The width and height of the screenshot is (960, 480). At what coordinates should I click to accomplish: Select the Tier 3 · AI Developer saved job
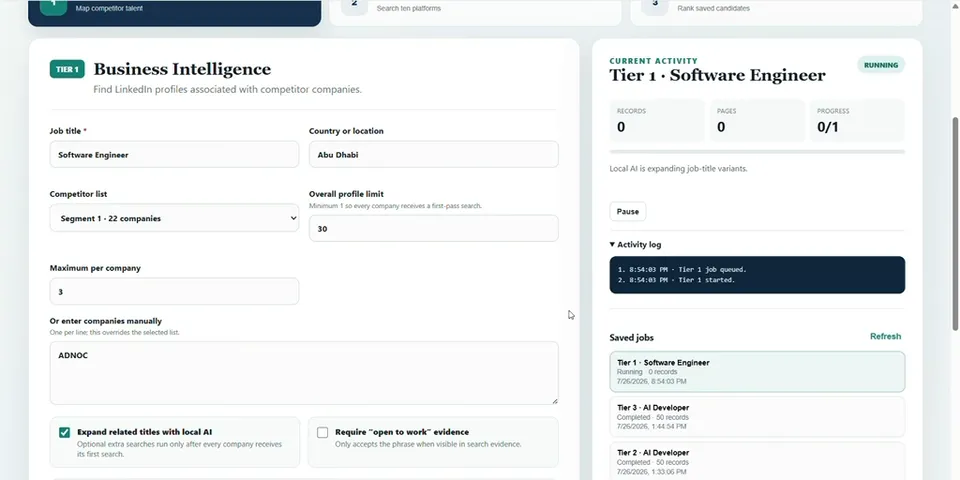pyautogui.click(x=757, y=417)
